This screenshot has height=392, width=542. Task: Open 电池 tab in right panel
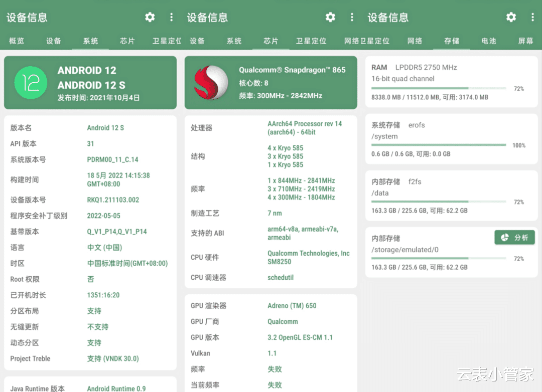point(488,41)
